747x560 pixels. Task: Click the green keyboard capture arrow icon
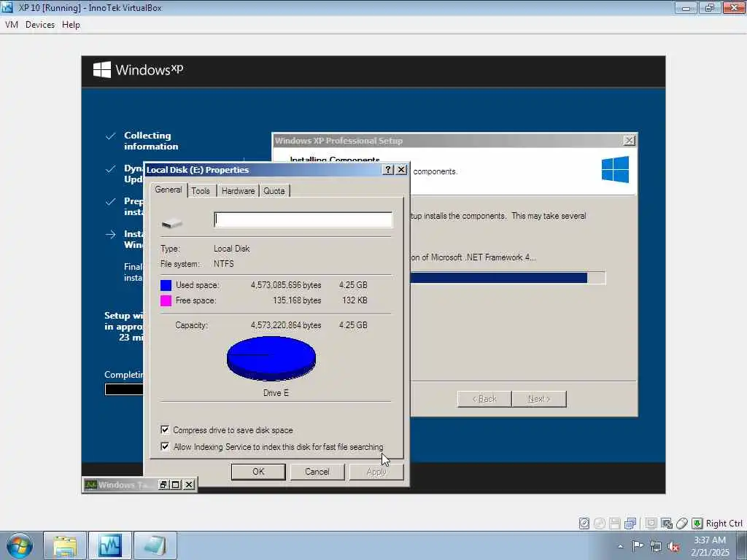[697, 524]
